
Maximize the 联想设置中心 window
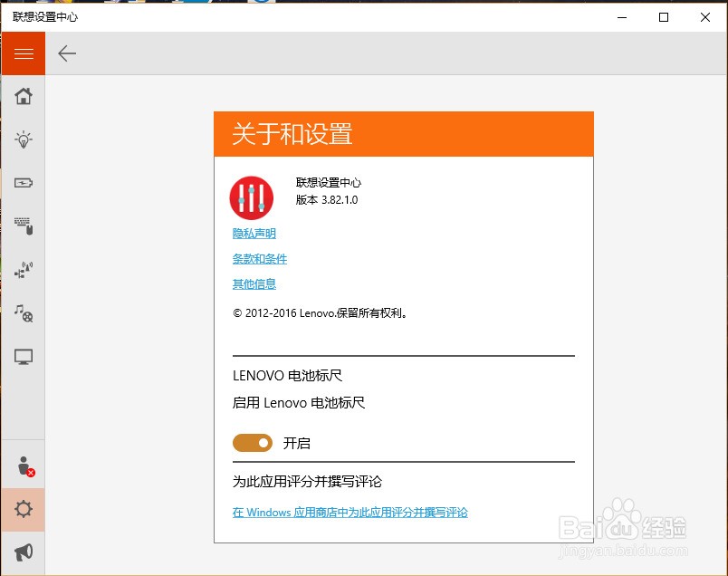coord(664,17)
